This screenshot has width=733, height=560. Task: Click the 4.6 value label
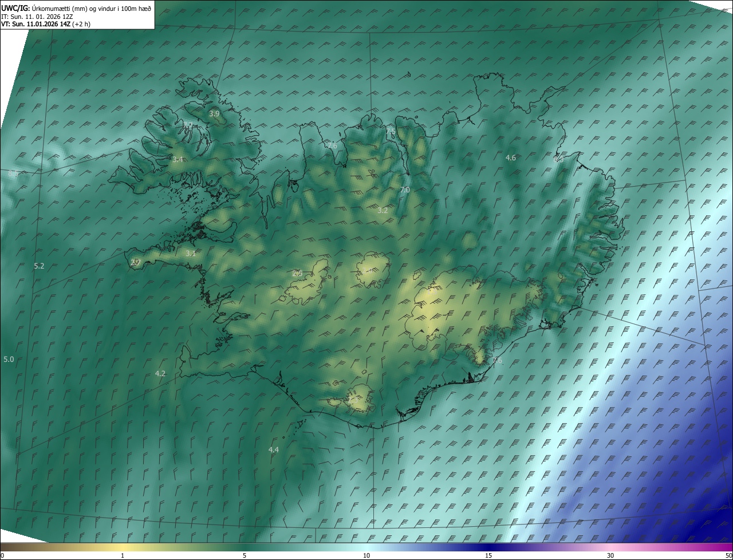(x=511, y=157)
